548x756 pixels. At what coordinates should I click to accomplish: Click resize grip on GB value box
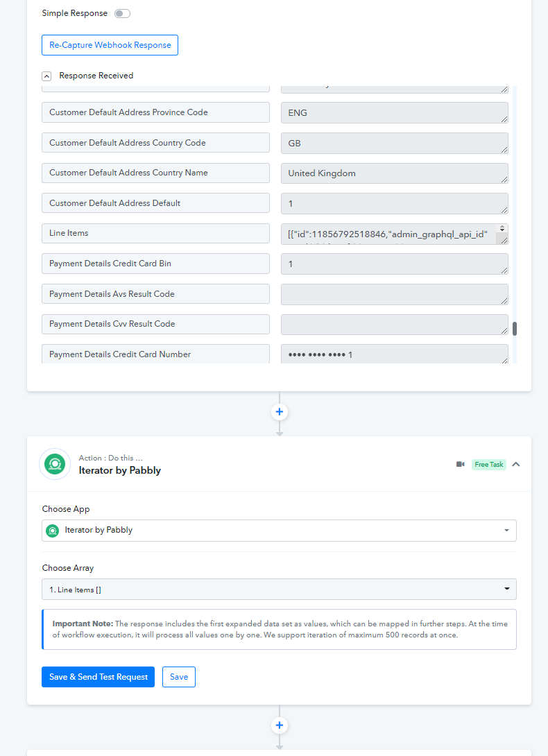tap(504, 150)
